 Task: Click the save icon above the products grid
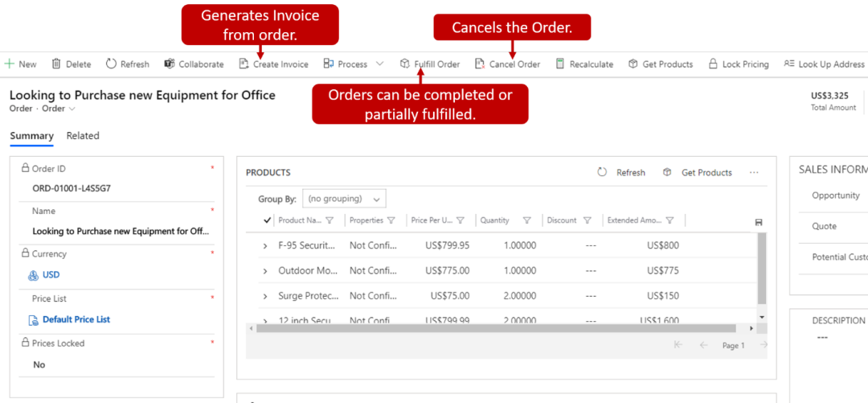pyautogui.click(x=759, y=222)
